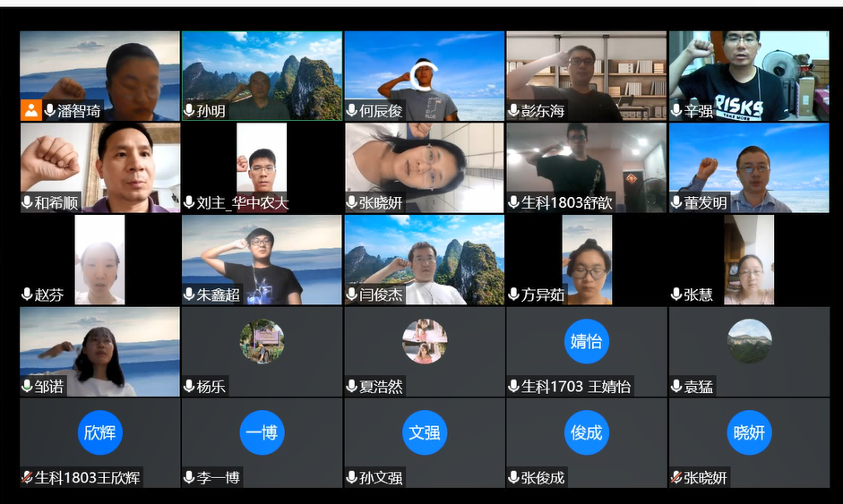Click the microphone icon next to 孙明
The width and height of the screenshot is (843, 504).
coord(189,111)
